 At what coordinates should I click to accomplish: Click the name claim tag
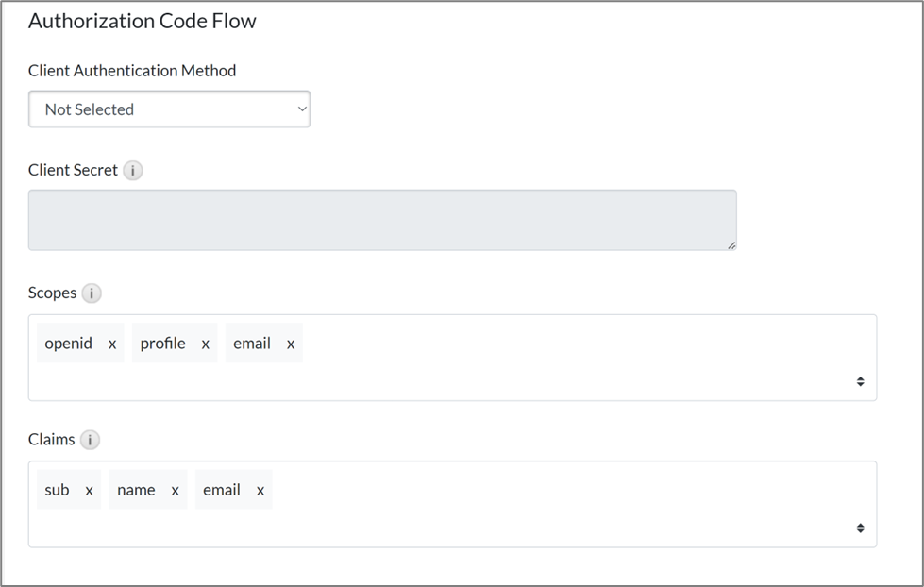coord(136,490)
